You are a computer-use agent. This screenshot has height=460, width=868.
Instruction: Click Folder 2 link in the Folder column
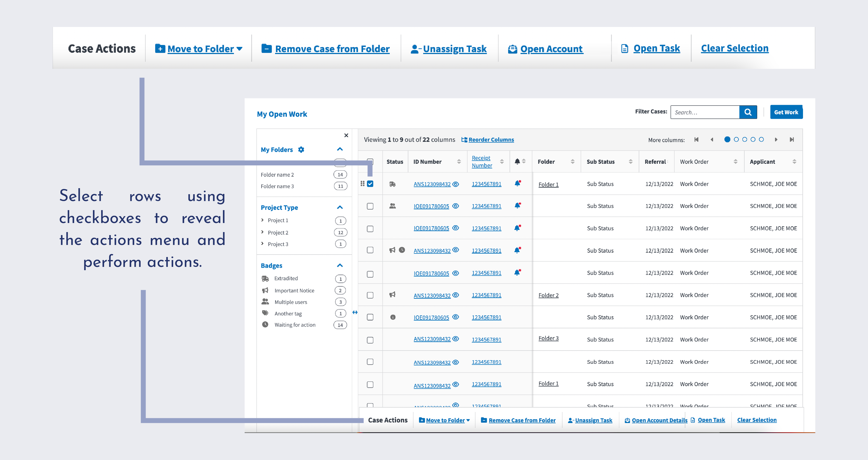point(548,295)
